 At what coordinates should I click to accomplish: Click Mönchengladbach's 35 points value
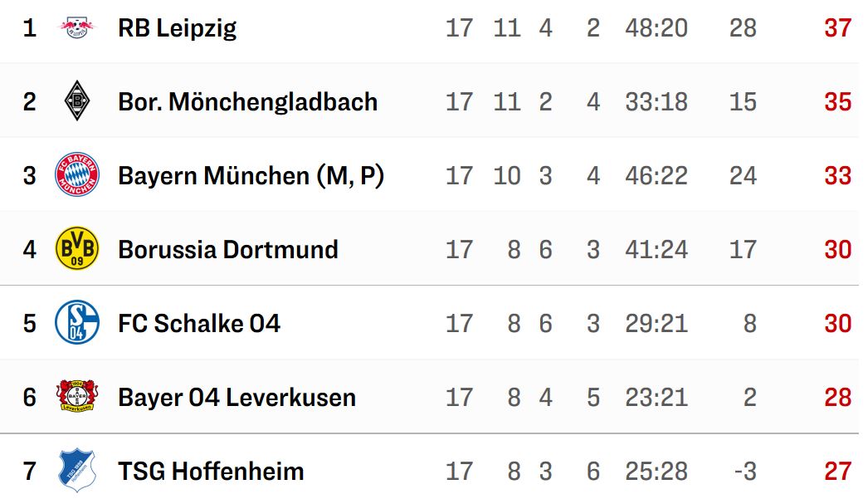837,102
